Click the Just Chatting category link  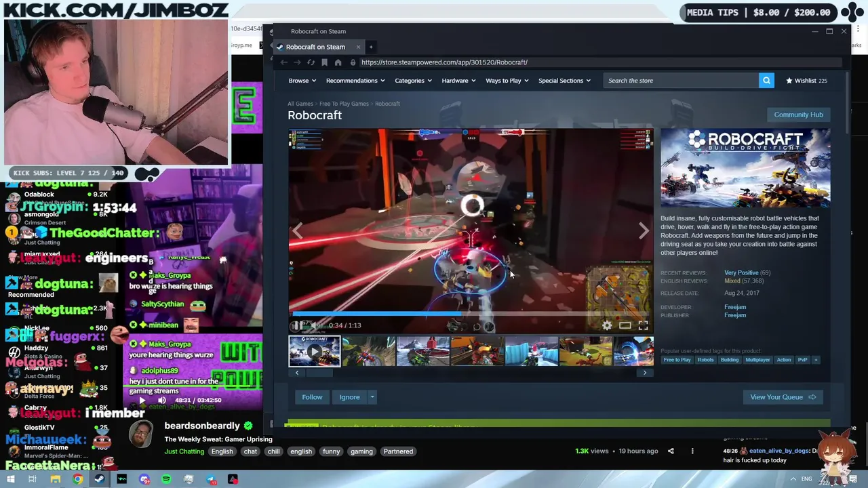click(x=184, y=451)
